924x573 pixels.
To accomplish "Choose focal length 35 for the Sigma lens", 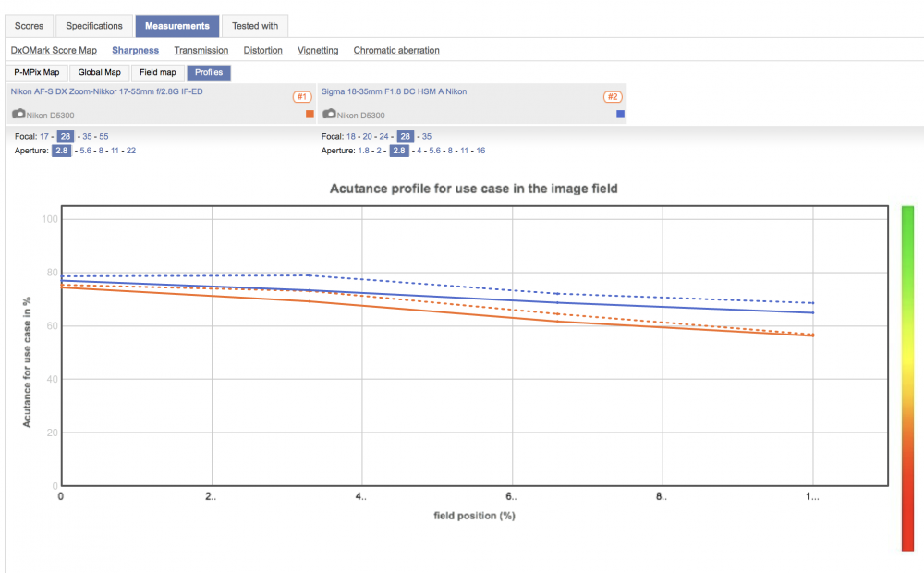I will click(x=427, y=136).
